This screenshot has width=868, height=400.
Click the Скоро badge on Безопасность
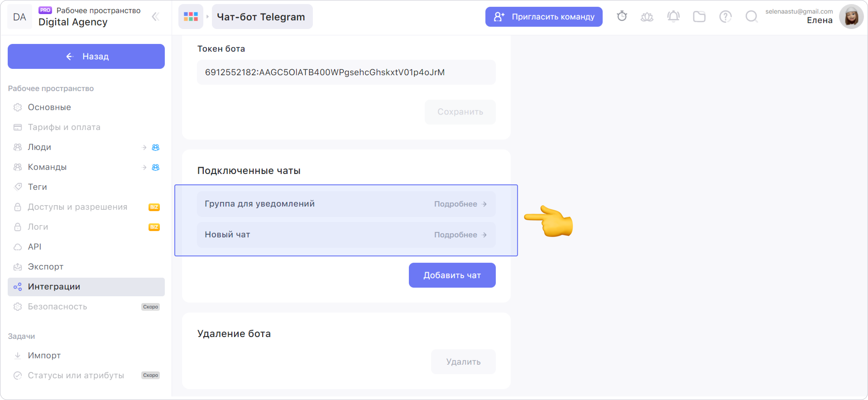tap(150, 307)
